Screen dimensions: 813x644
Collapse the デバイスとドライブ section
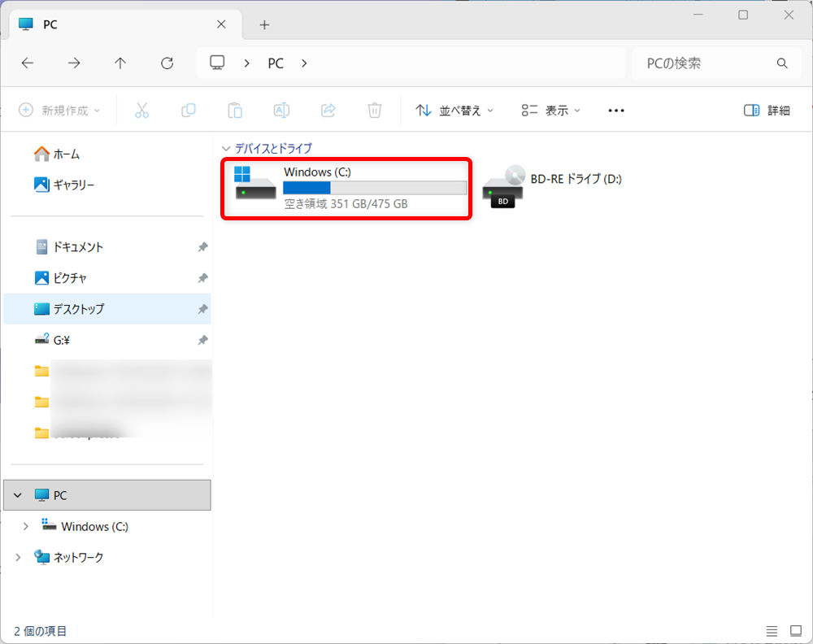click(x=225, y=148)
